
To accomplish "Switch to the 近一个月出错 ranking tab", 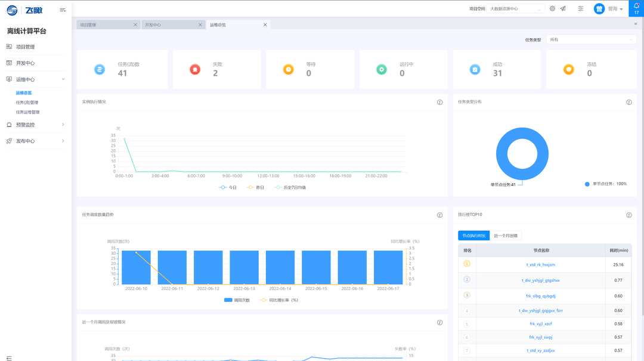I will 506,236.
